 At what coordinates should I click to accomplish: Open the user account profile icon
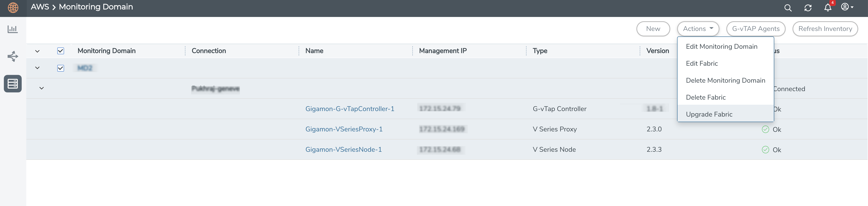click(x=846, y=7)
